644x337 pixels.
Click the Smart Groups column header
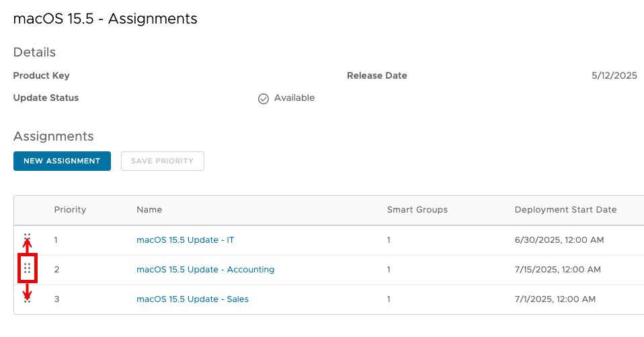(417, 210)
